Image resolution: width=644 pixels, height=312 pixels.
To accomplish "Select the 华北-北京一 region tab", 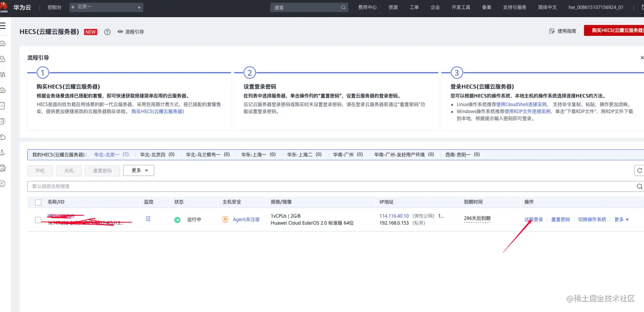I will [111, 155].
